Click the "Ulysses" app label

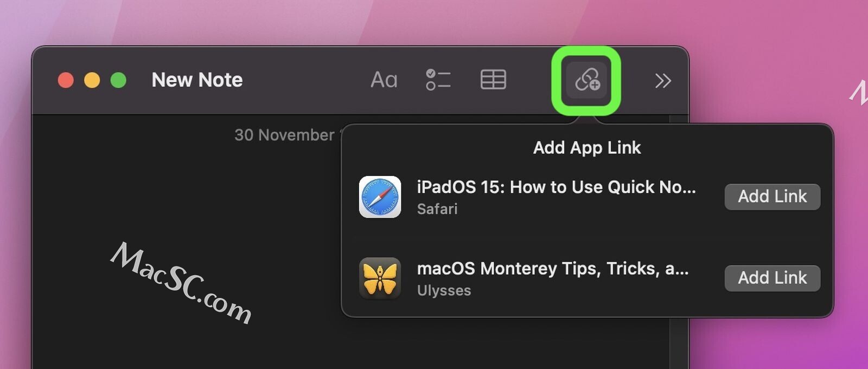click(444, 290)
